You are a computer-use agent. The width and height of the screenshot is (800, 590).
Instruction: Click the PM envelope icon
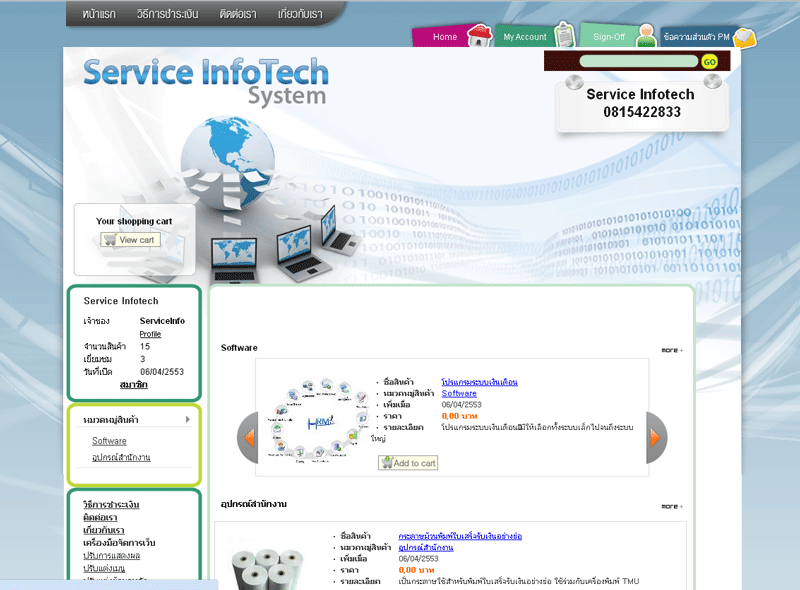744,38
